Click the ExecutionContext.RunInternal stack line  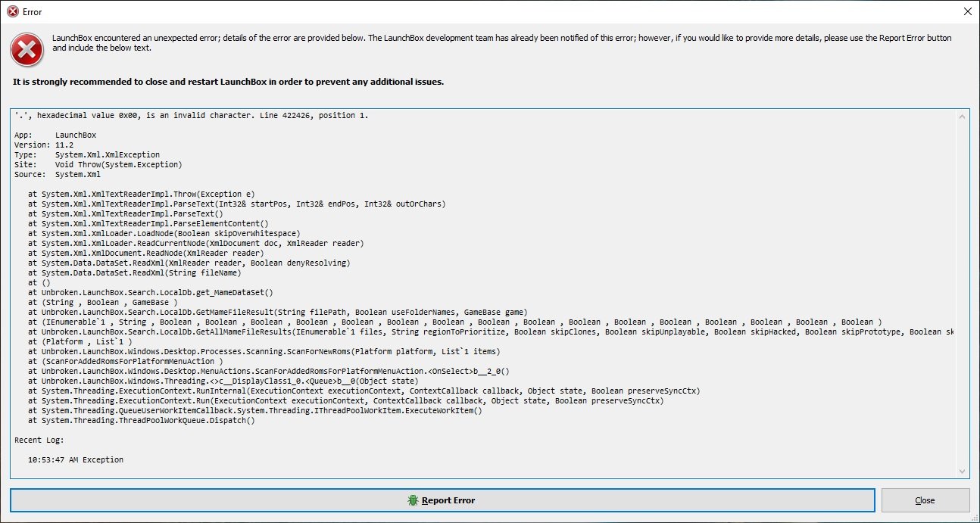pos(364,391)
